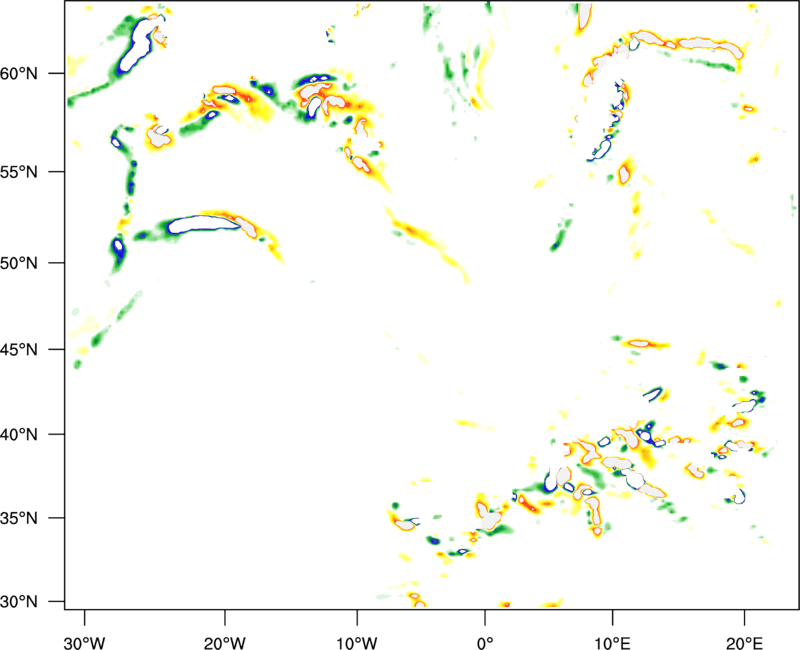Click the 10°E longitude label
The image size is (800, 650).
pyautogui.click(x=612, y=643)
